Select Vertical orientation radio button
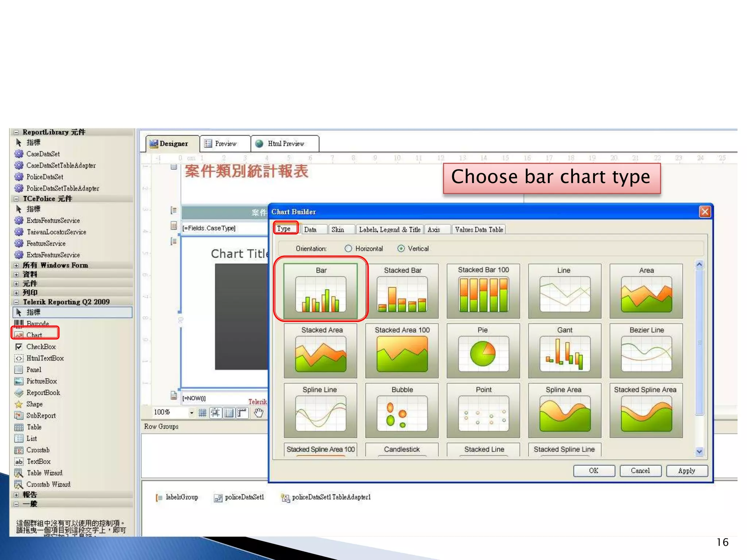The height and width of the screenshot is (560, 747). tap(401, 249)
